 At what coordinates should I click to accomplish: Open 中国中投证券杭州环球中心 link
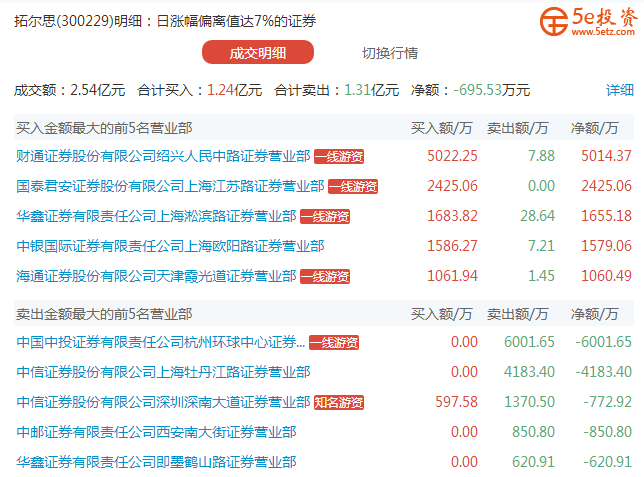coord(161,342)
